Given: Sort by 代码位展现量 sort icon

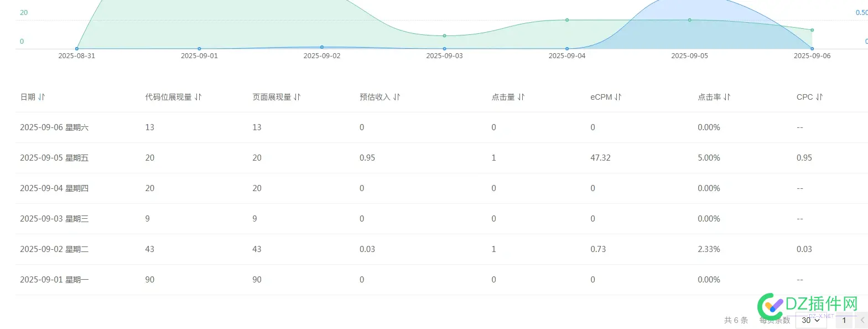Looking at the screenshot, I should [198, 97].
